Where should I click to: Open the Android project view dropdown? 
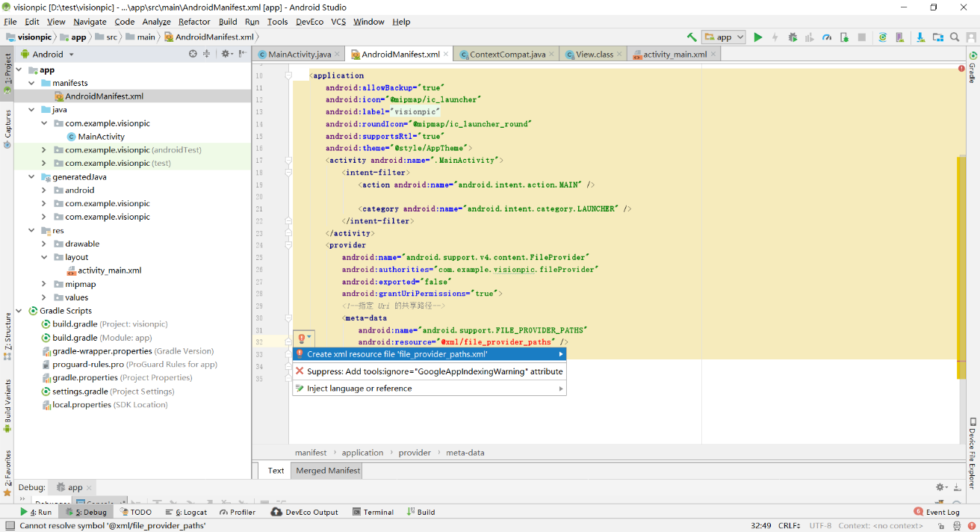coord(48,54)
